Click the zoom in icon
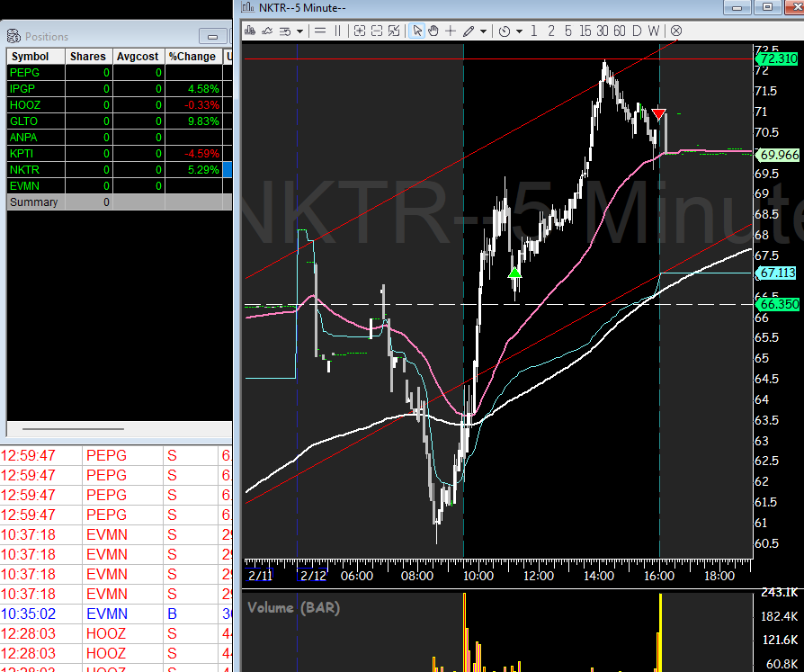This screenshot has height=672, width=804. (360, 31)
